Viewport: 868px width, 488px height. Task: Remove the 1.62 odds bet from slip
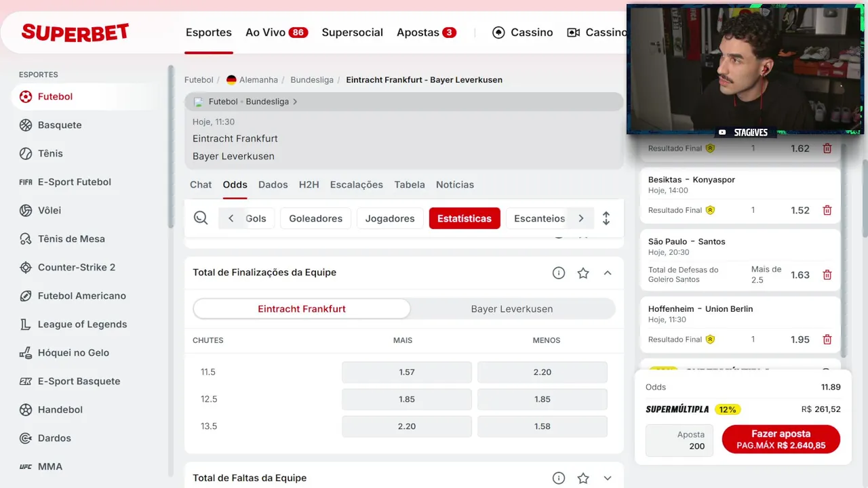827,148
